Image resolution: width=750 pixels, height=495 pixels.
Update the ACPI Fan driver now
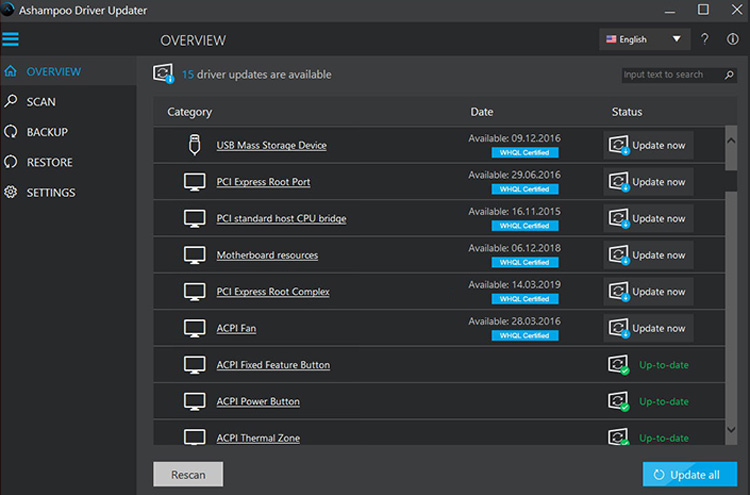(648, 328)
